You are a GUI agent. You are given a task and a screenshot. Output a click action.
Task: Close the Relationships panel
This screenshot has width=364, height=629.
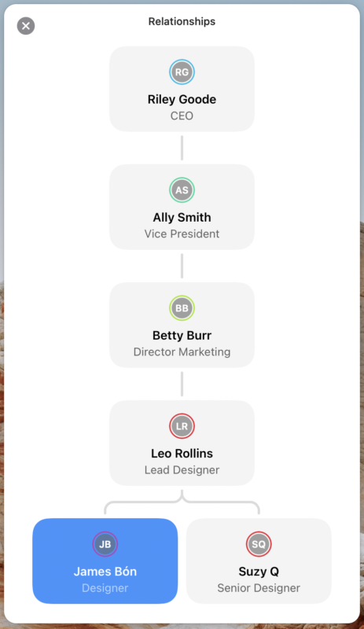pyautogui.click(x=26, y=26)
